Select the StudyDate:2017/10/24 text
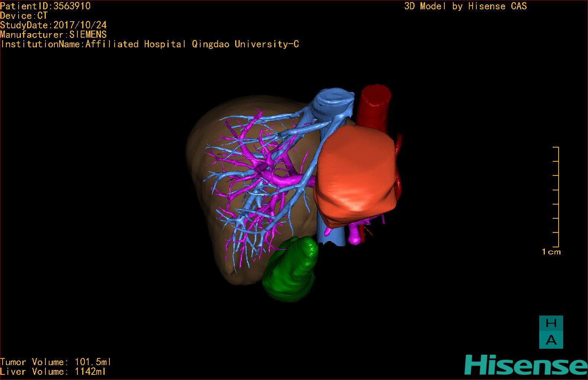Viewport: 588px width, 380px height. (x=53, y=25)
